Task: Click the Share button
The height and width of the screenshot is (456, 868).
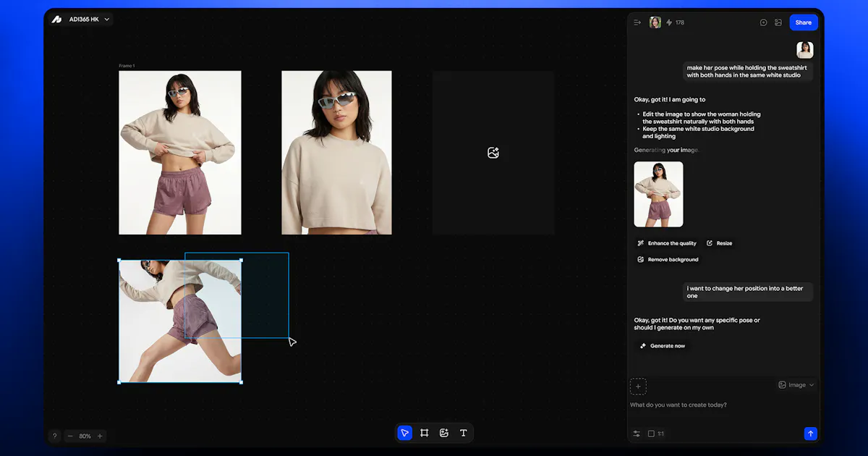Action: pos(804,22)
